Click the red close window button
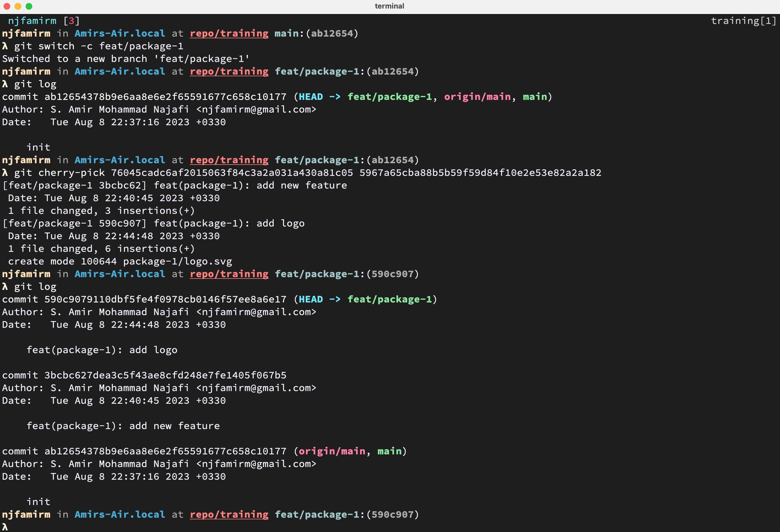The width and height of the screenshot is (780, 532). click(x=7, y=6)
